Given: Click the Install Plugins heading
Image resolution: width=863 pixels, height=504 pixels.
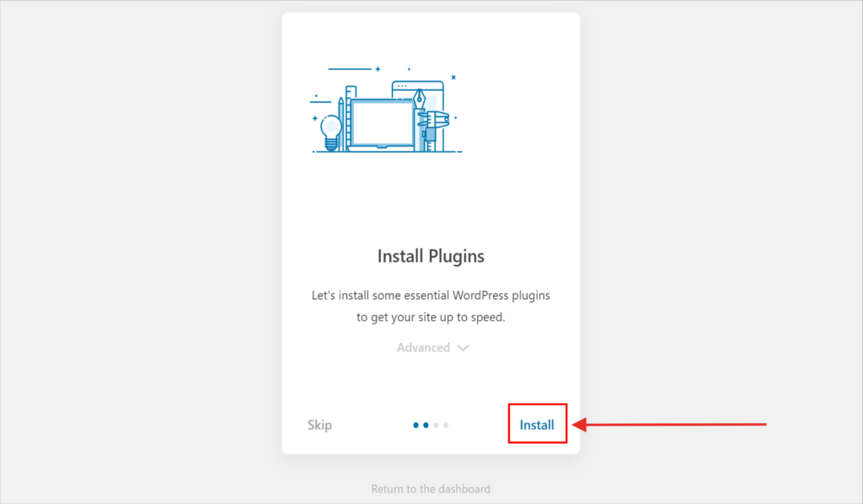Looking at the screenshot, I should pos(431,255).
